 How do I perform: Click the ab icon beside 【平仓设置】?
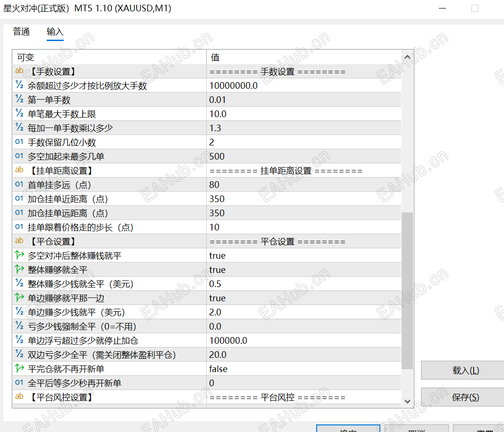pyautogui.click(x=19, y=241)
